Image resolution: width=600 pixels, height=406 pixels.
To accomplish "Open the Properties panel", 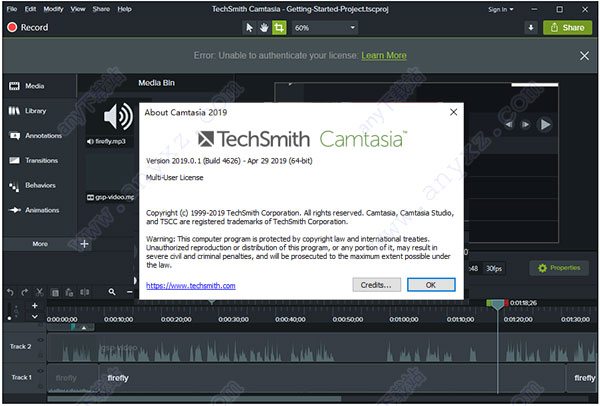I will [559, 268].
